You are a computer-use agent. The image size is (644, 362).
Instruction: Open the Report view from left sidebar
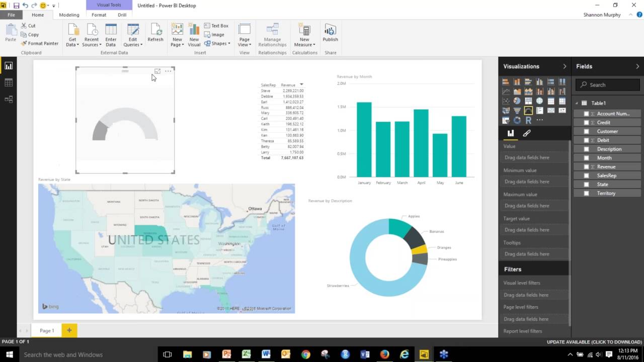click(9, 66)
